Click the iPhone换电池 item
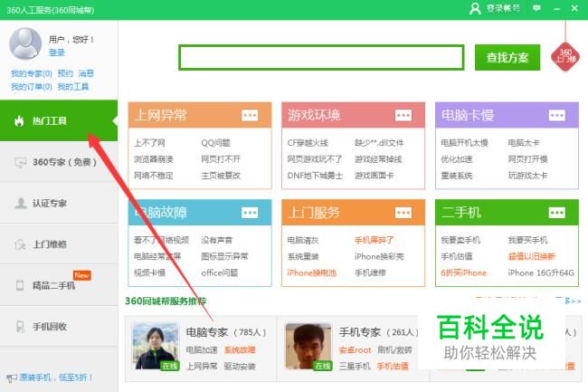This screenshot has height=392, width=588. pos(311,272)
